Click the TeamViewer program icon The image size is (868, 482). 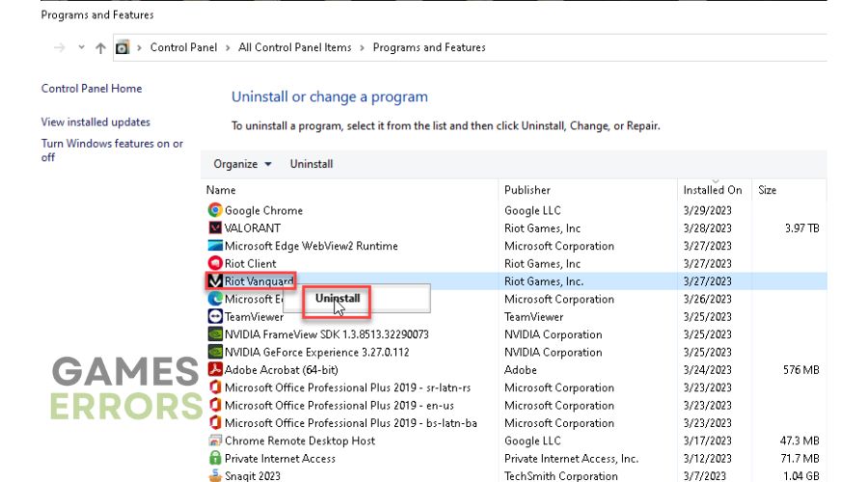[215, 316]
